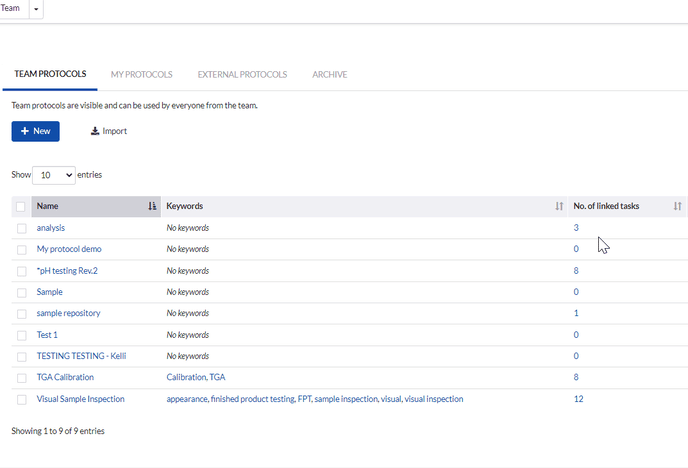Open the Show entries count dropdown
This screenshot has height=468, width=688.
54,175
